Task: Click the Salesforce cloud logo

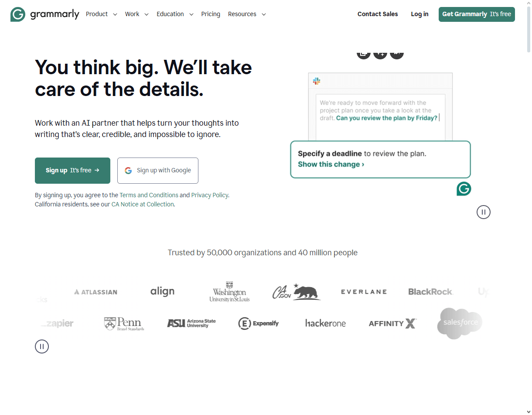Action: [x=460, y=323]
